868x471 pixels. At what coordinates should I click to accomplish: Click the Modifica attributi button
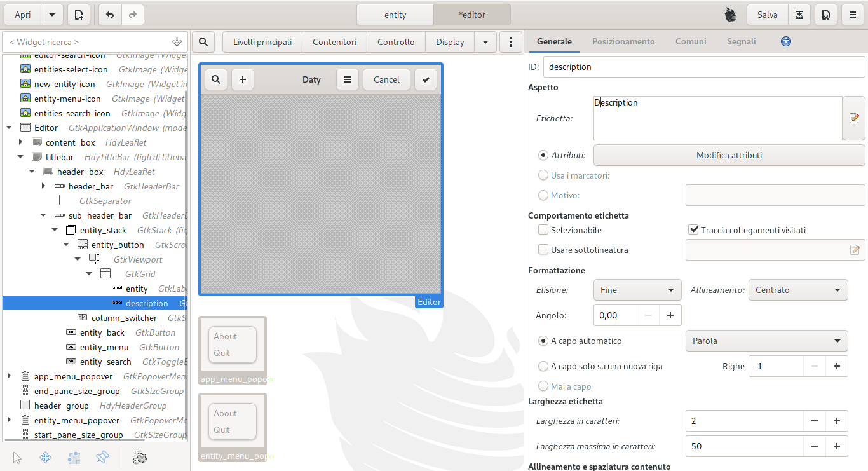coord(729,155)
